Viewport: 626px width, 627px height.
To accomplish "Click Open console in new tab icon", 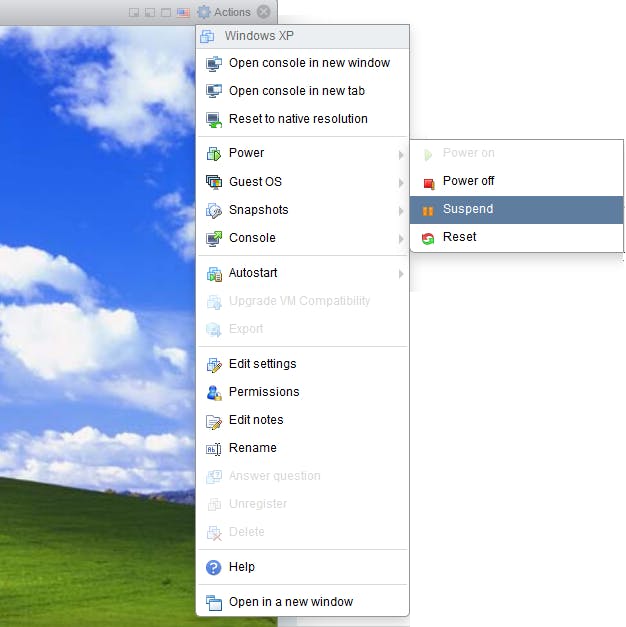I will tap(214, 91).
